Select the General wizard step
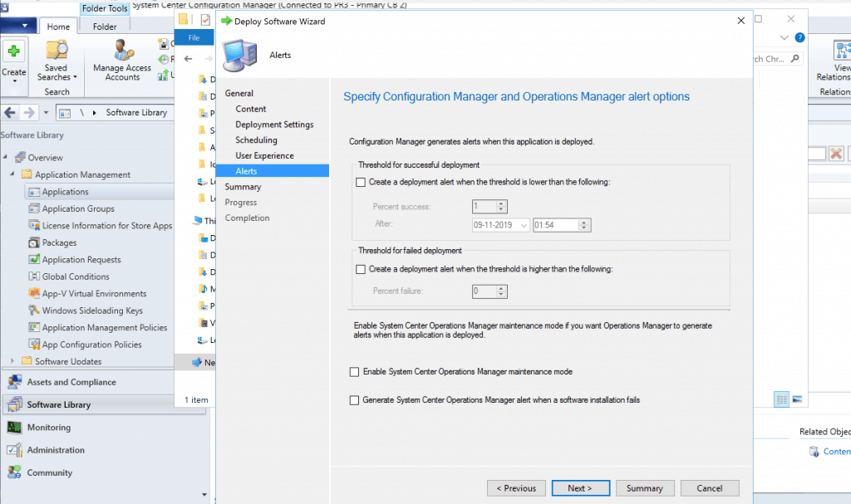 point(239,93)
